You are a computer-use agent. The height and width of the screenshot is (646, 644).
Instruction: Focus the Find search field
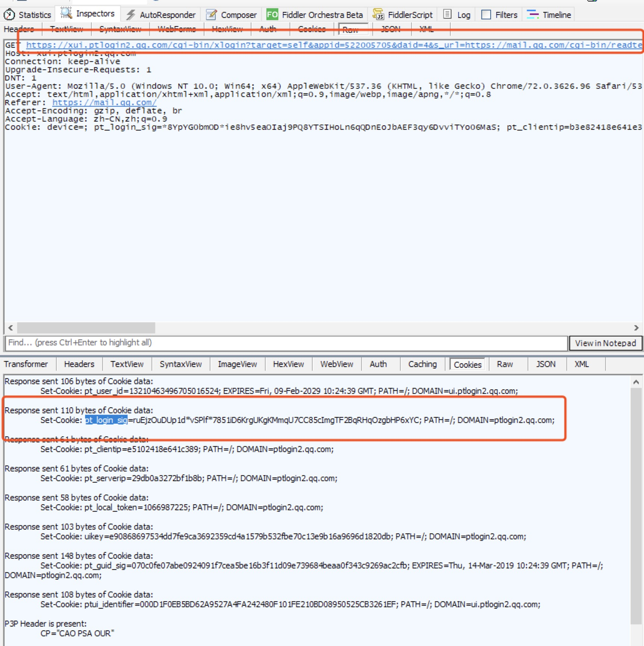click(x=286, y=343)
